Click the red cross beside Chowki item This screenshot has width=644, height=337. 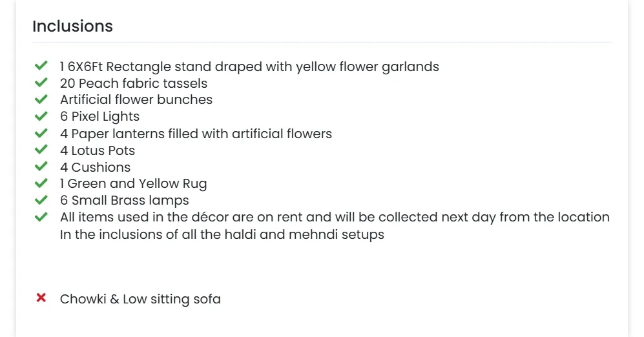coord(41,298)
